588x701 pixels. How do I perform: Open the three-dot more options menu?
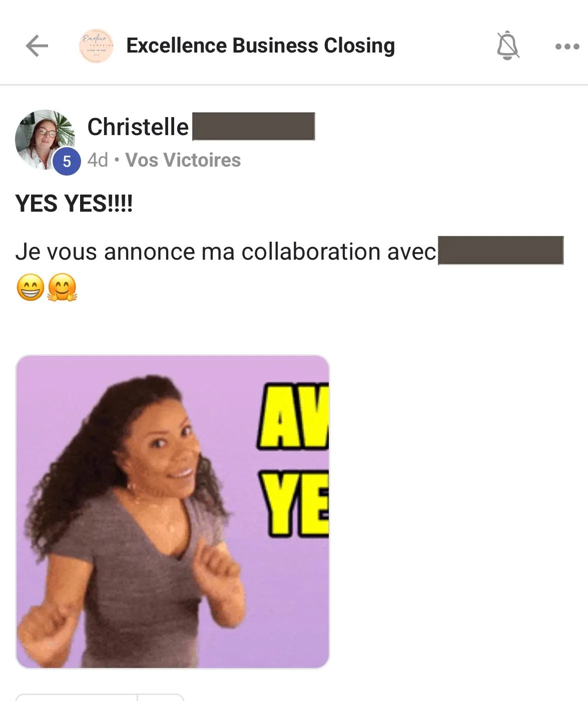[x=567, y=47]
